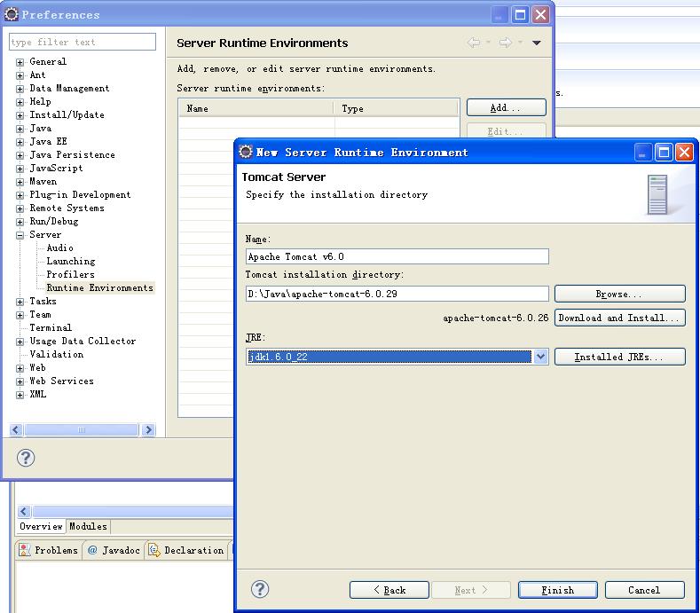Open the JRE dropdown list

point(540,357)
